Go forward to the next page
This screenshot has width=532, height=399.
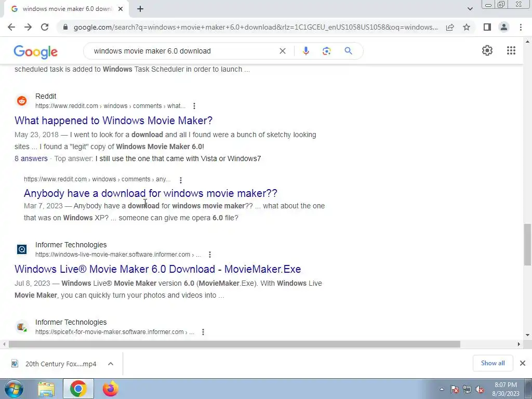28,27
